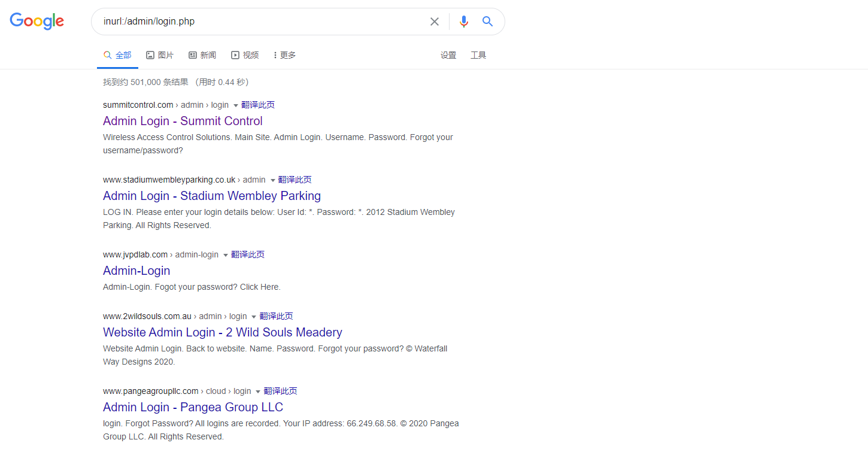Open Admin Login - Summit Control result
868x461 pixels.
[183, 121]
